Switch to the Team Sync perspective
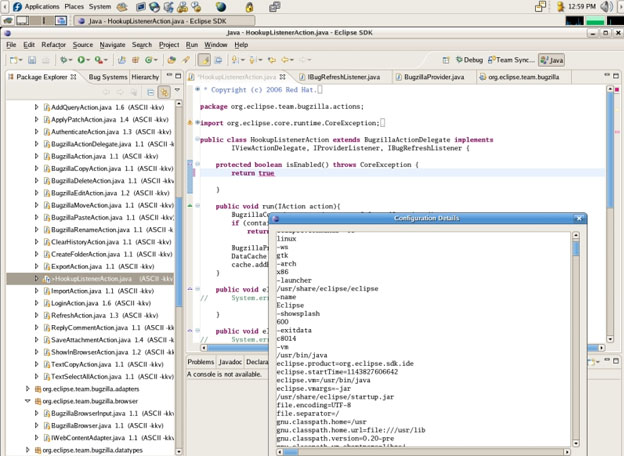This screenshot has height=456, width=624. (x=511, y=60)
